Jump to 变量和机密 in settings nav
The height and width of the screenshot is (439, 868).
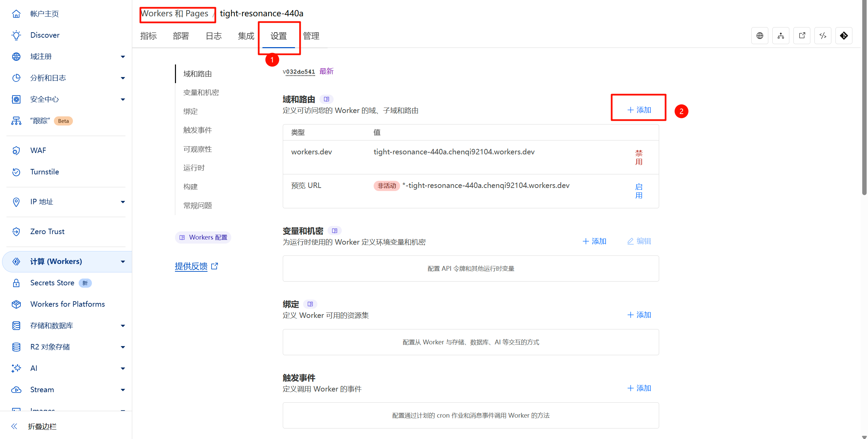[201, 93]
